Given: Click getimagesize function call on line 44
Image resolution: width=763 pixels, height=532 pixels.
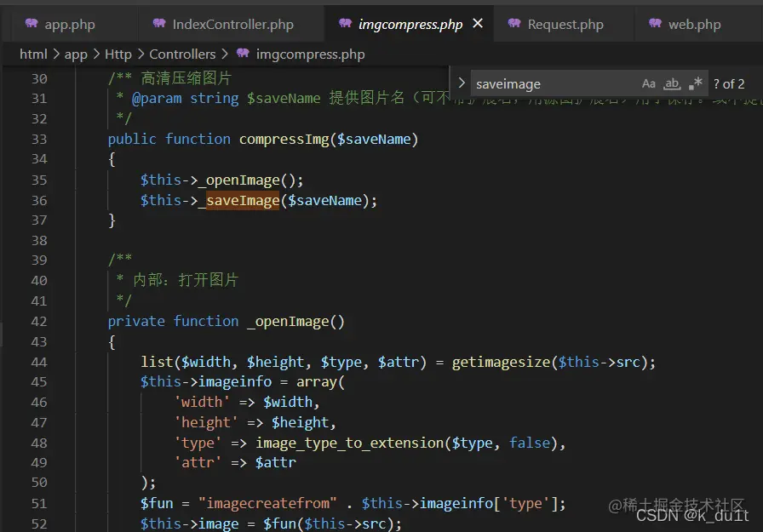Looking at the screenshot, I should [501, 363].
